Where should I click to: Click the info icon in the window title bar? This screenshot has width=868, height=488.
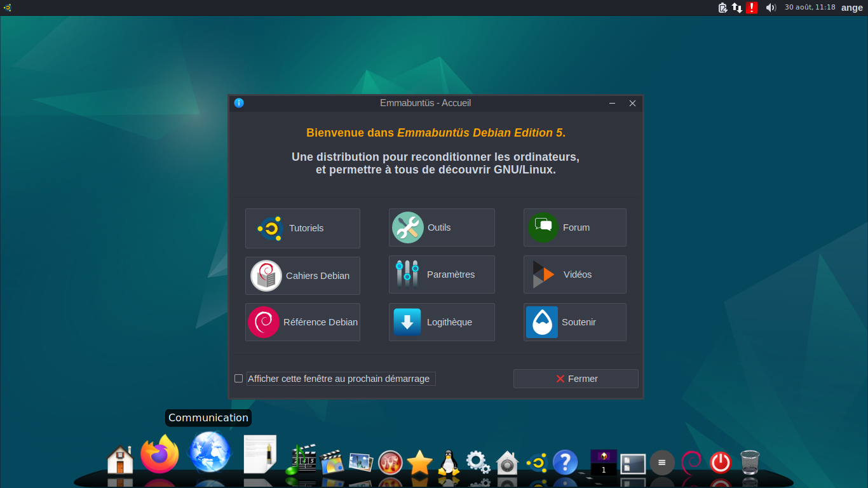(x=239, y=103)
